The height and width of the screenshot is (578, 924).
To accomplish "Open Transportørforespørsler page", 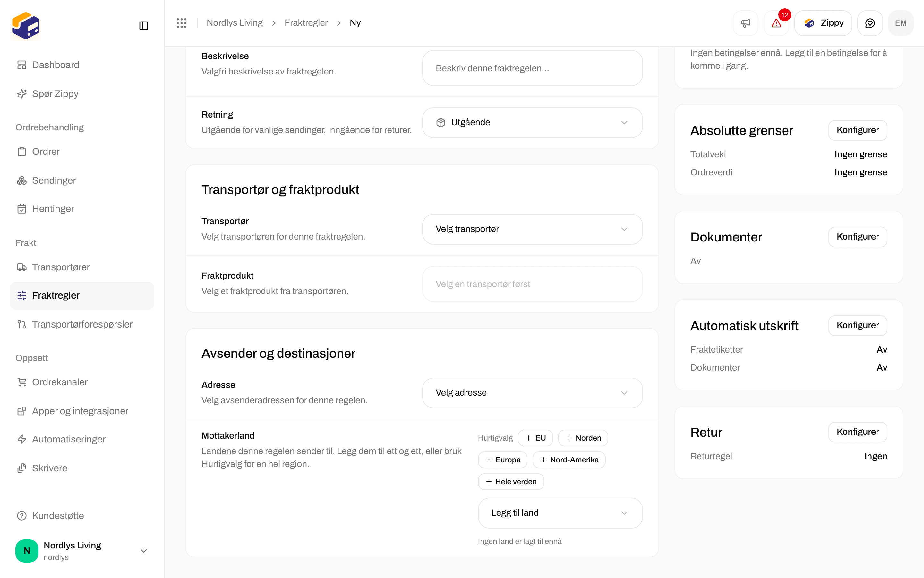I will click(x=82, y=325).
